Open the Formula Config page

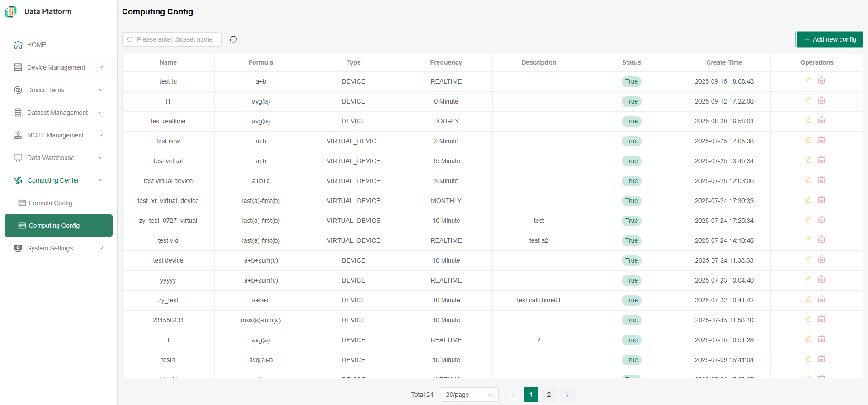click(x=50, y=203)
